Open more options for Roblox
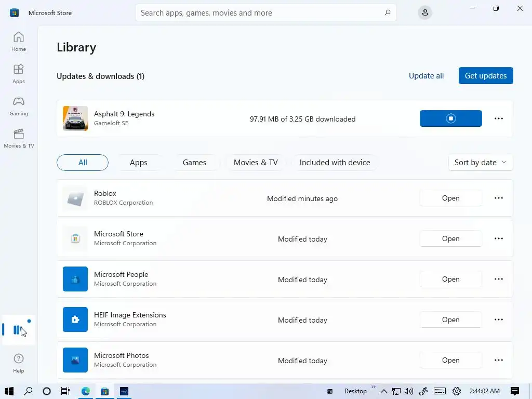532x399 pixels. coord(499,198)
